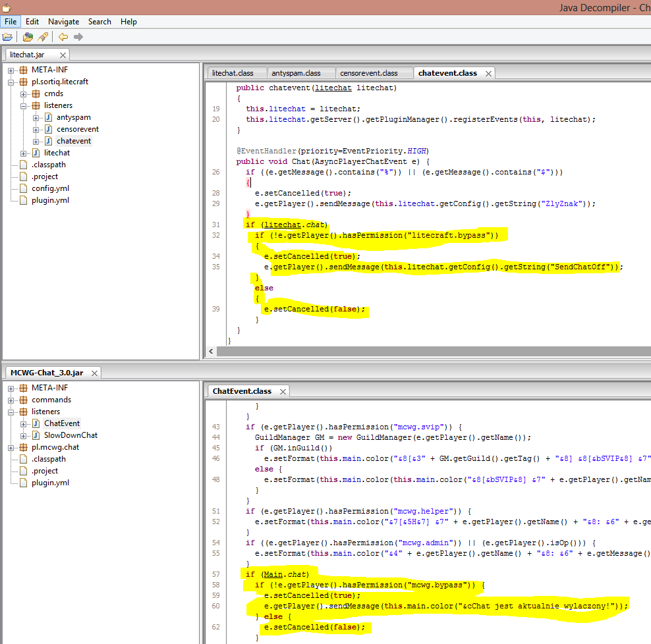Select config.yml in the tree
Screen dimensions: 651x644
click(50, 188)
